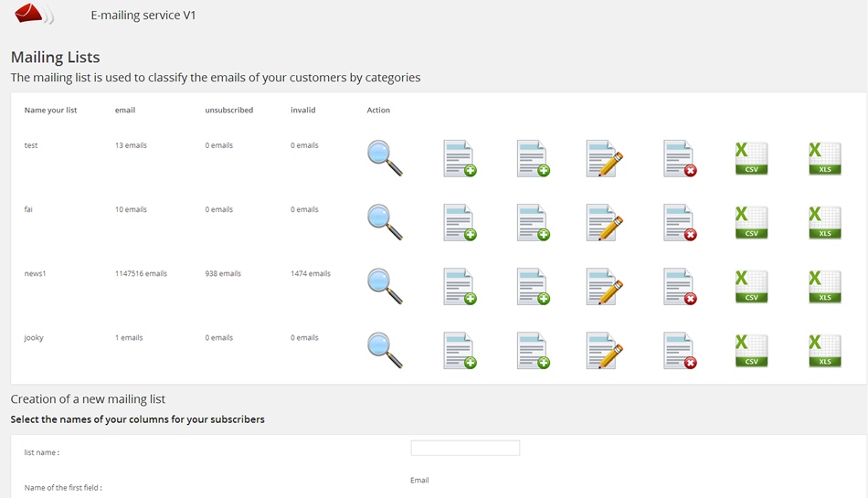Delete the jooky mailing list
868x498 pixels.
tap(680, 351)
